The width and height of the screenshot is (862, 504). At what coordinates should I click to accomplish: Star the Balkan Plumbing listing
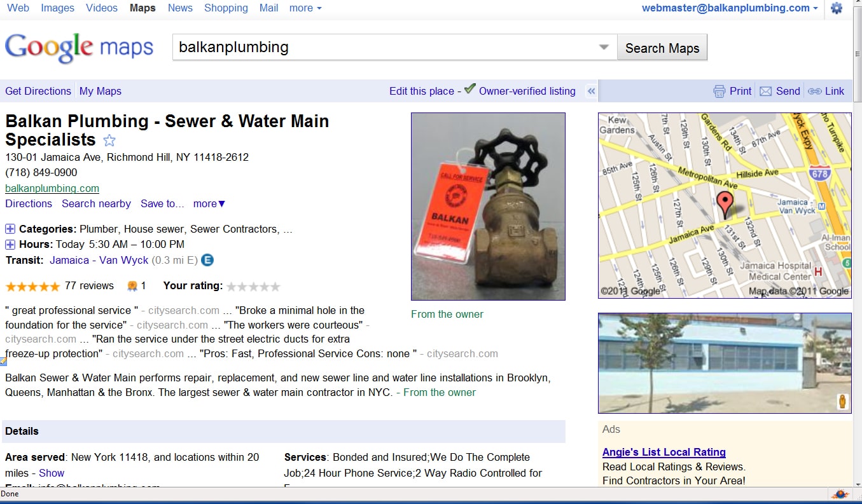coord(109,141)
